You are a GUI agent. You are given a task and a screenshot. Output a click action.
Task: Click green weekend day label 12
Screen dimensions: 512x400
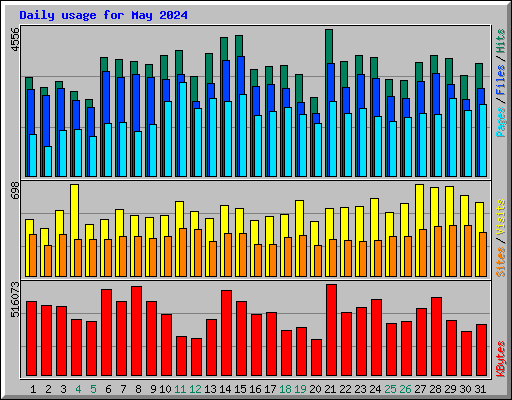[x=195, y=389]
